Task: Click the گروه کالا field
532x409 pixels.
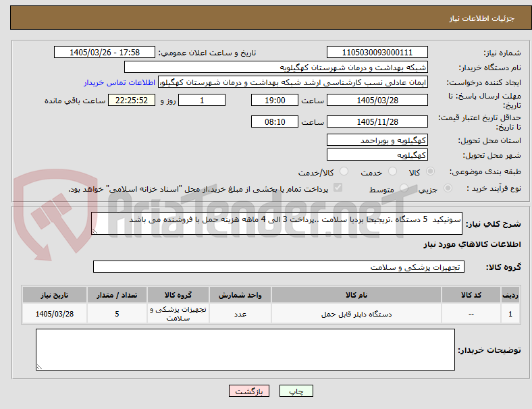Action: (x=279, y=267)
